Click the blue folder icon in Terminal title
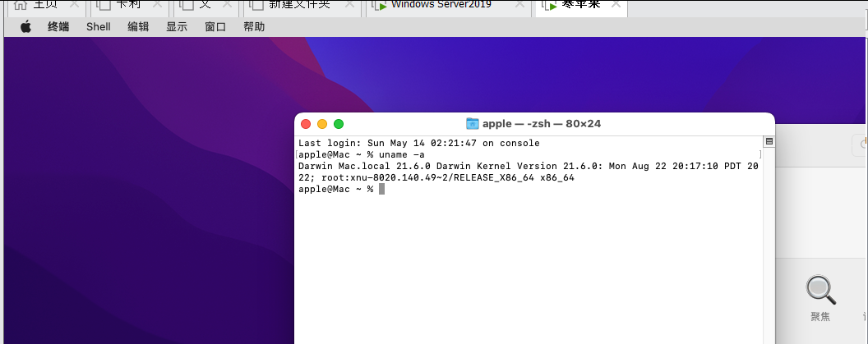Viewport: 868px width, 344px height. click(x=472, y=123)
